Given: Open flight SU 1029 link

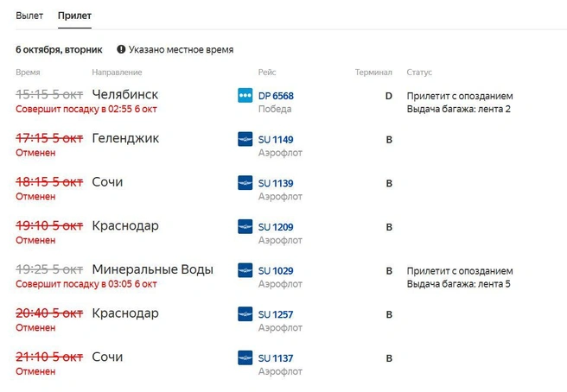Looking at the screenshot, I should pos(276,271).
